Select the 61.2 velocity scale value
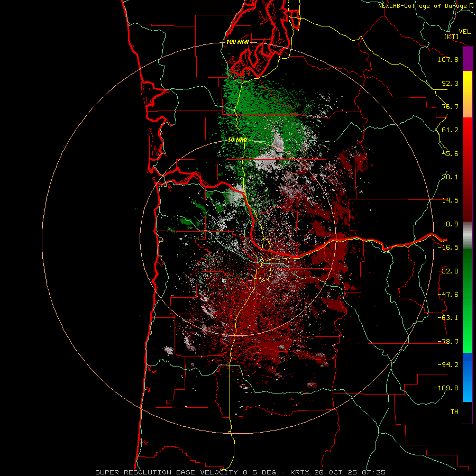This screenshot has height=476, width=476. click(450, 130)
